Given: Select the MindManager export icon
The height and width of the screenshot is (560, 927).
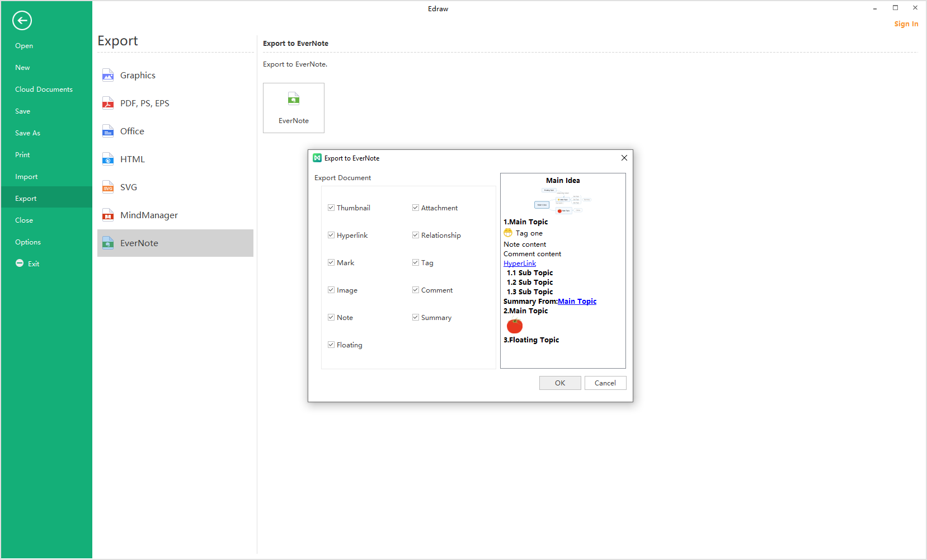Looking at the screenshot, I should tap(108, 215).
